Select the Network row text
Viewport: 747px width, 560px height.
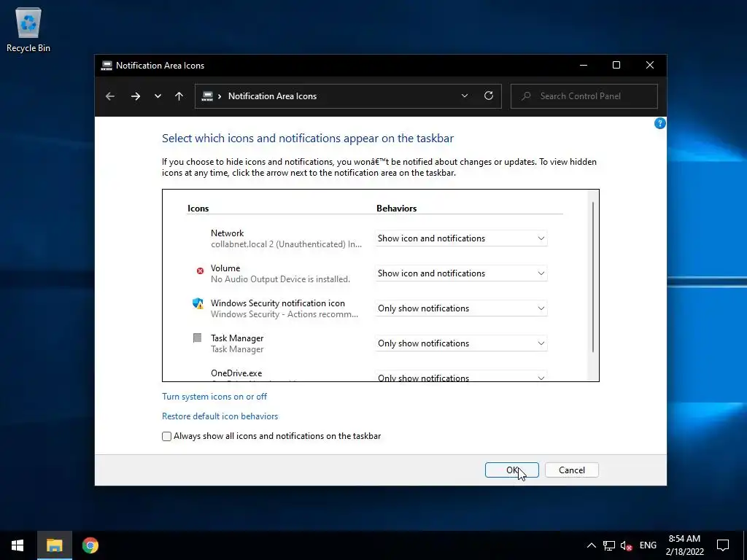pyautogui.click(x=228, y=233)
